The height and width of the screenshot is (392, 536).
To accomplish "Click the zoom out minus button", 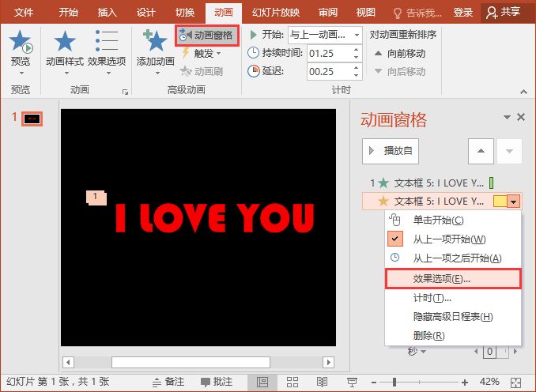I will pos(374,383).
